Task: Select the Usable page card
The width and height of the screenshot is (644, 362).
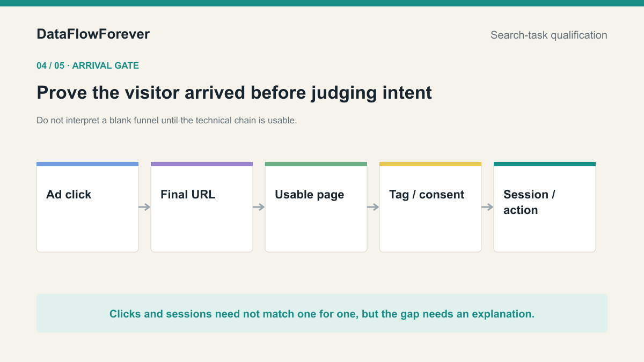Action: pyautogui.click(x=316, y=207)
